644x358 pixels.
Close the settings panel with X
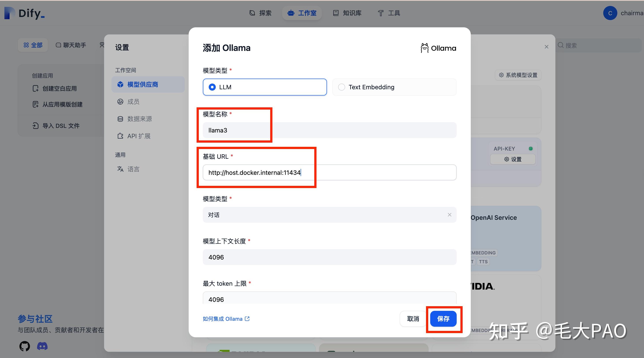(546, 47)
